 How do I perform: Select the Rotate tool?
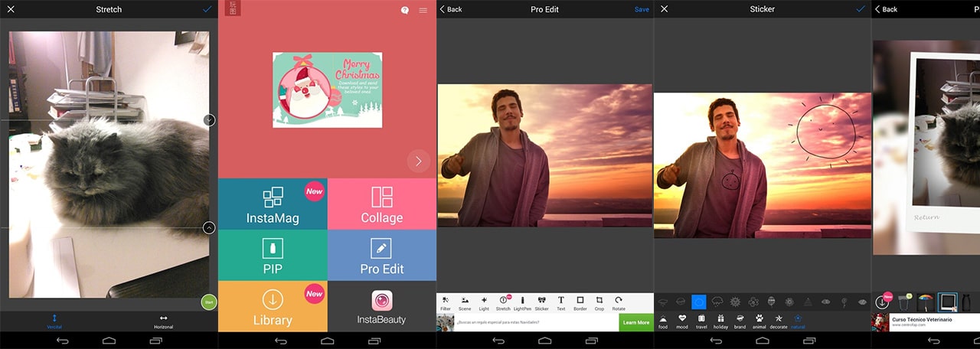point(619,303)
